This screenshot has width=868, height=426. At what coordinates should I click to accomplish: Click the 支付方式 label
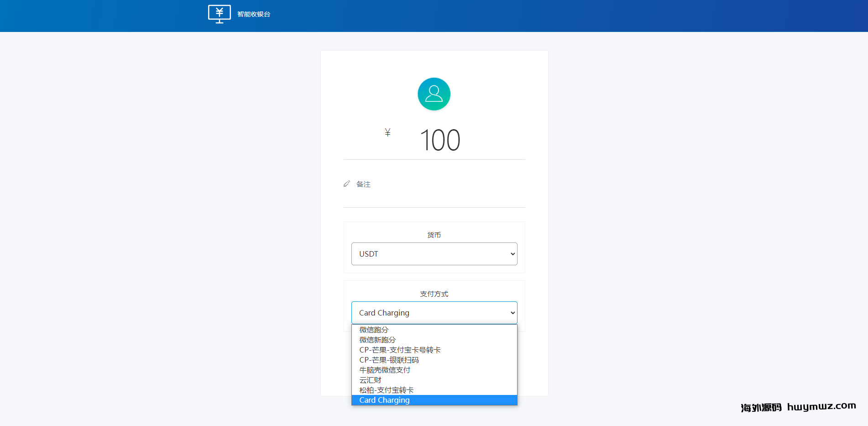tap(434, 294)
